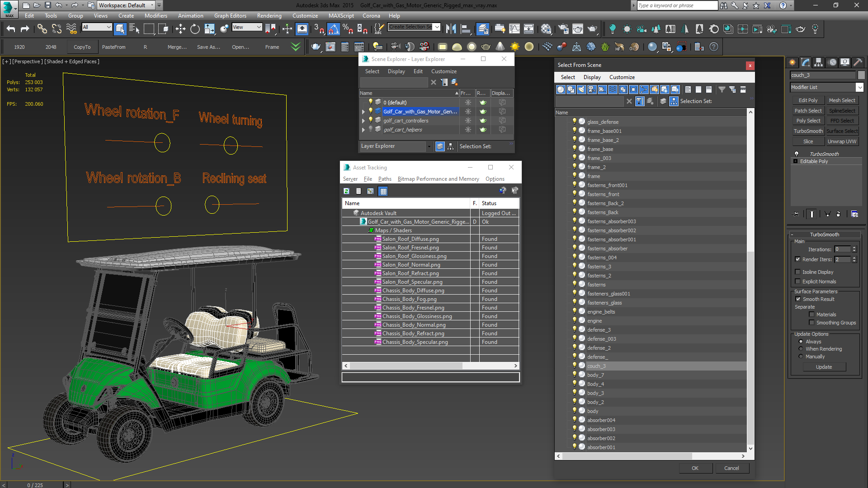Viewport: 868px width, 488px height.
Task: Uncheck the Smooth Result checkbox
Action: [x=798, y=299]
